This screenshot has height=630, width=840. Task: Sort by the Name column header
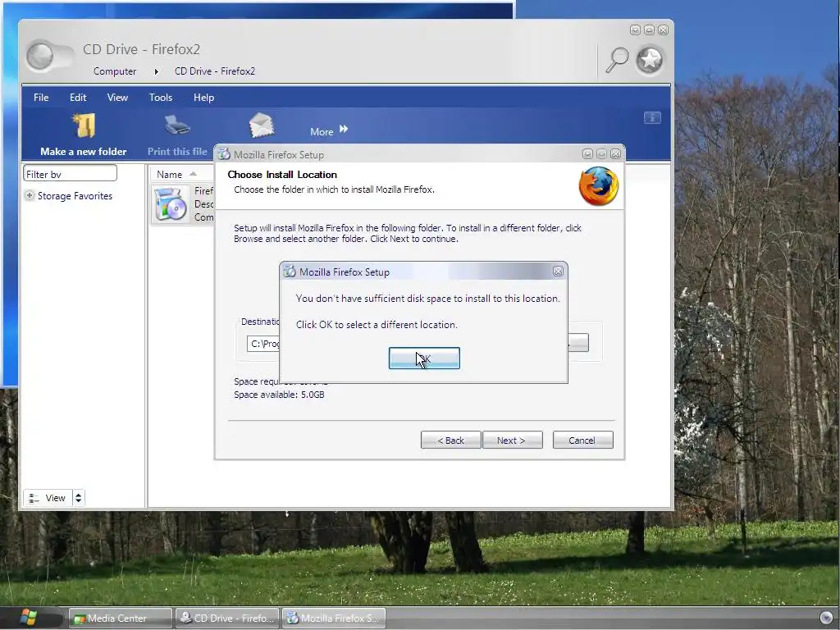coord(169,175)
